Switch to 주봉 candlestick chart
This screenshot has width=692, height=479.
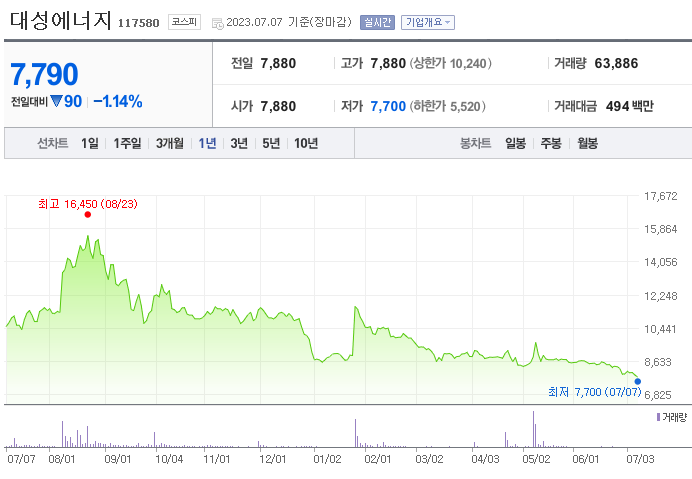(551, 143)
